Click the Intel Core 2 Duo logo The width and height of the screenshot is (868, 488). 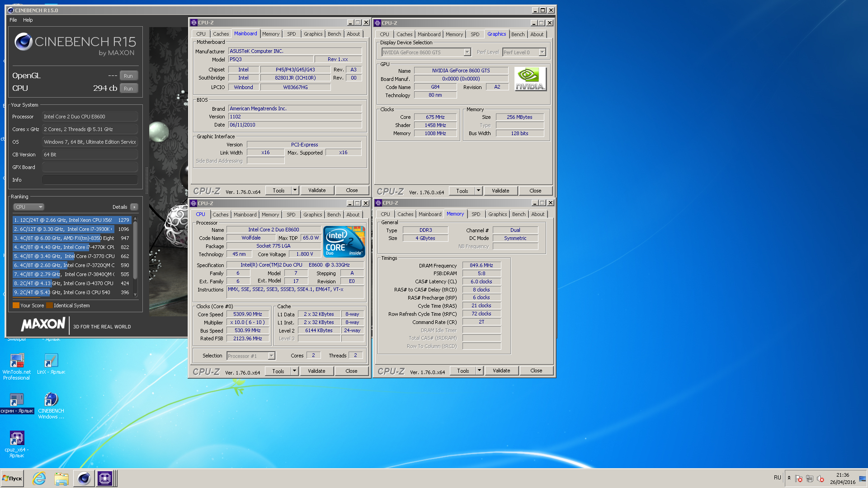(344, 242)
